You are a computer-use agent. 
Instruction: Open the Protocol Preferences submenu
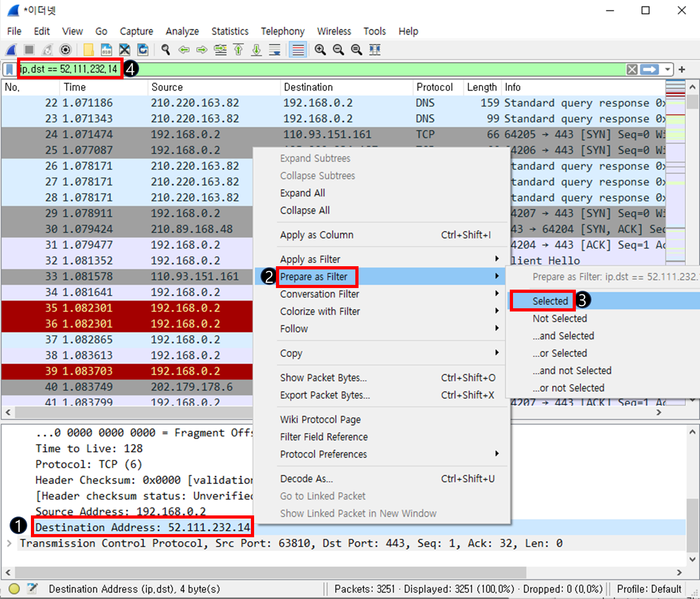click(382, 454)
